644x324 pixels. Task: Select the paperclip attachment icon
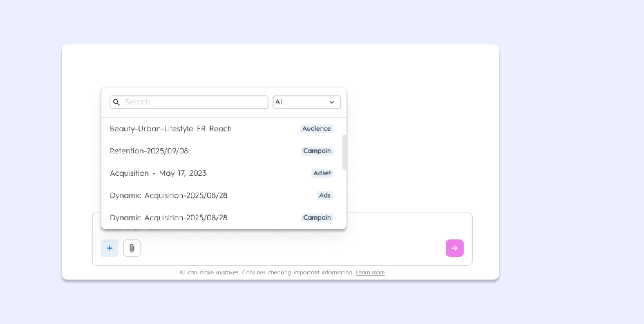pyautogui.click(x=132, y=248)
